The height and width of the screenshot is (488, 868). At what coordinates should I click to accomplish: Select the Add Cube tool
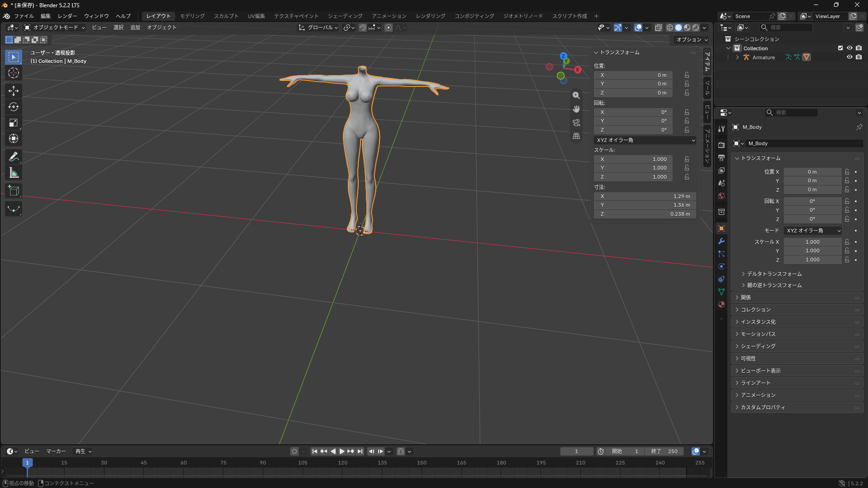pos(14,191)
